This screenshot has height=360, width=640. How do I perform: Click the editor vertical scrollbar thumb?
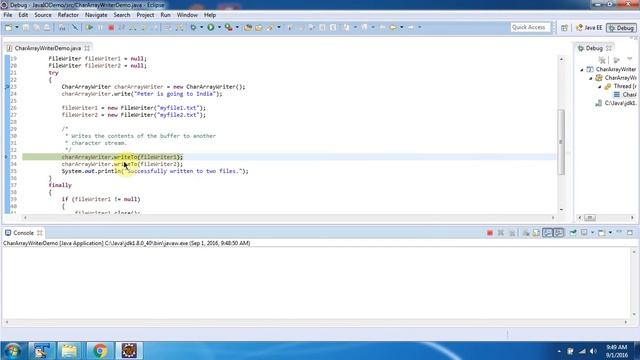coord(561,141)
